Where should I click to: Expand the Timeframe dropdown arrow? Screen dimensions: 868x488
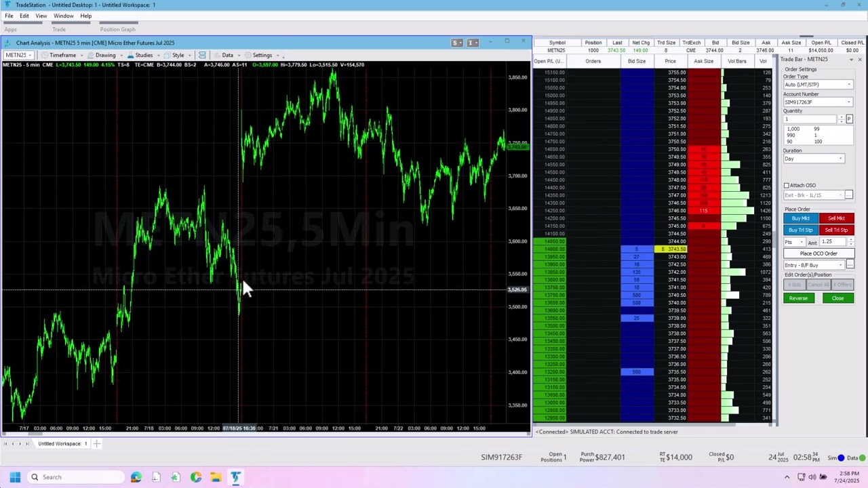pos(81,55)
